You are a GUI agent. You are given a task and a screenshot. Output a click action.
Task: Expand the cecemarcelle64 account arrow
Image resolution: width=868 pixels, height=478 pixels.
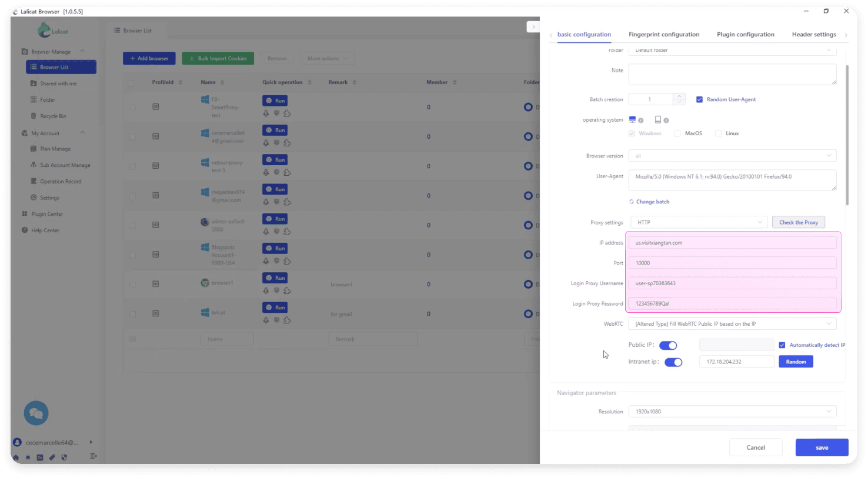(x=91, y=442)
